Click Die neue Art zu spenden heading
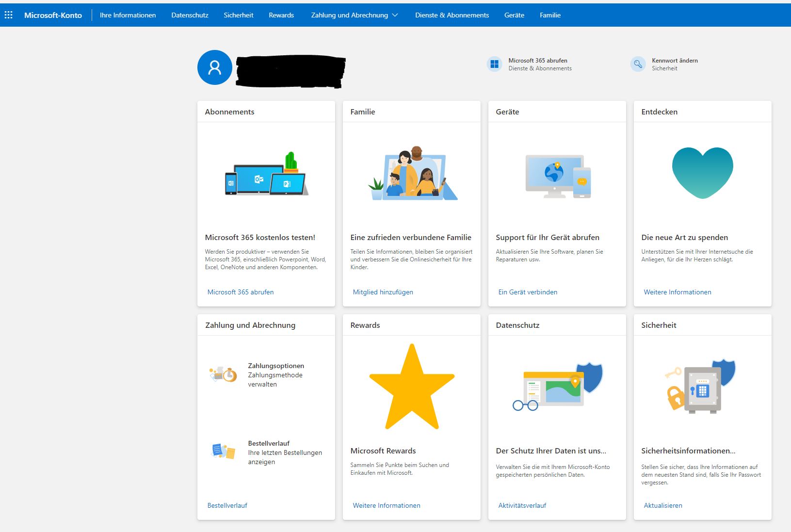Image resolution: width=791 pixels, height=532 pixels. point(684,237)
